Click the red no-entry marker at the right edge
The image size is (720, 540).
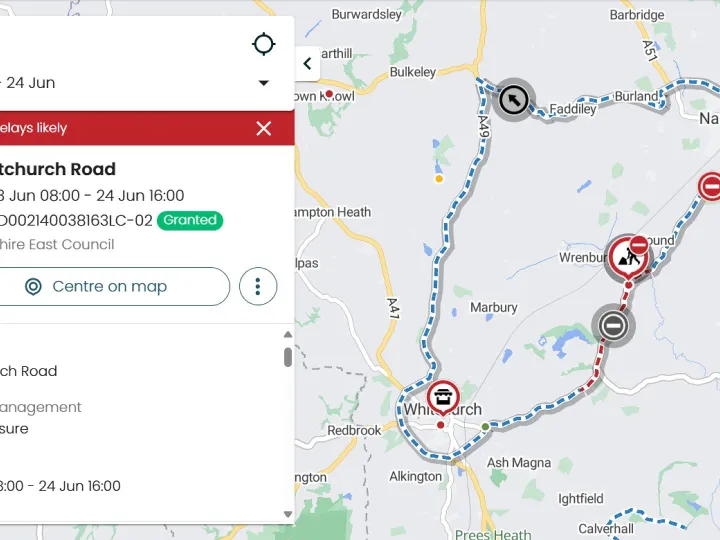coord(710,186)
